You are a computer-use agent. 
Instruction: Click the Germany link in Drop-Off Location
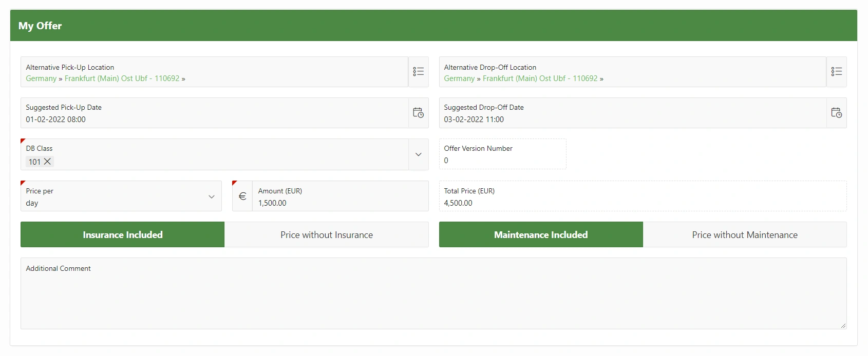(x=459, y=78)
